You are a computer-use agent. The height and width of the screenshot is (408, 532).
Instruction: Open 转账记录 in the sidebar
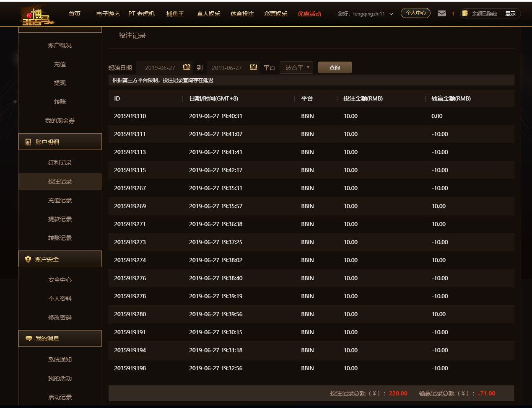coord(60,238)
